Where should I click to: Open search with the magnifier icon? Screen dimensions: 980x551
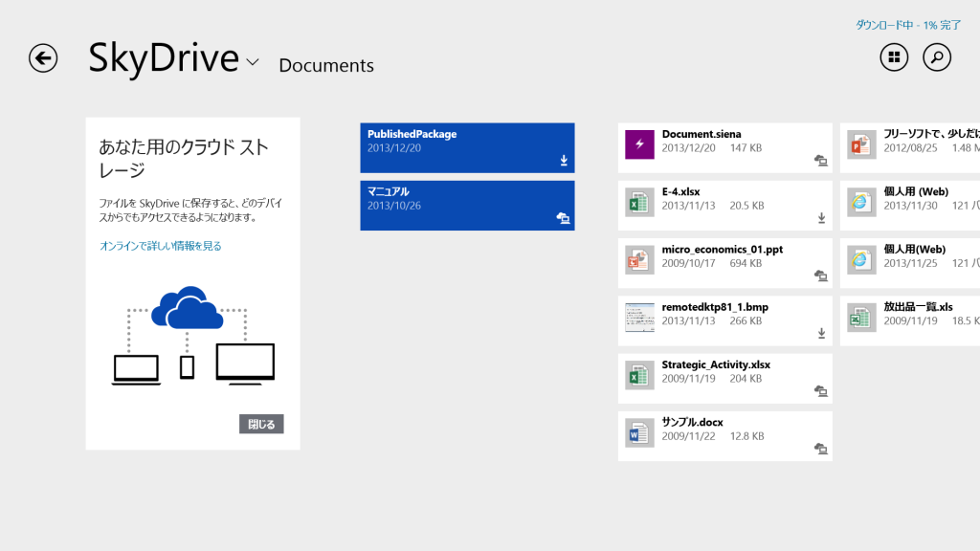tap(937, 57)
